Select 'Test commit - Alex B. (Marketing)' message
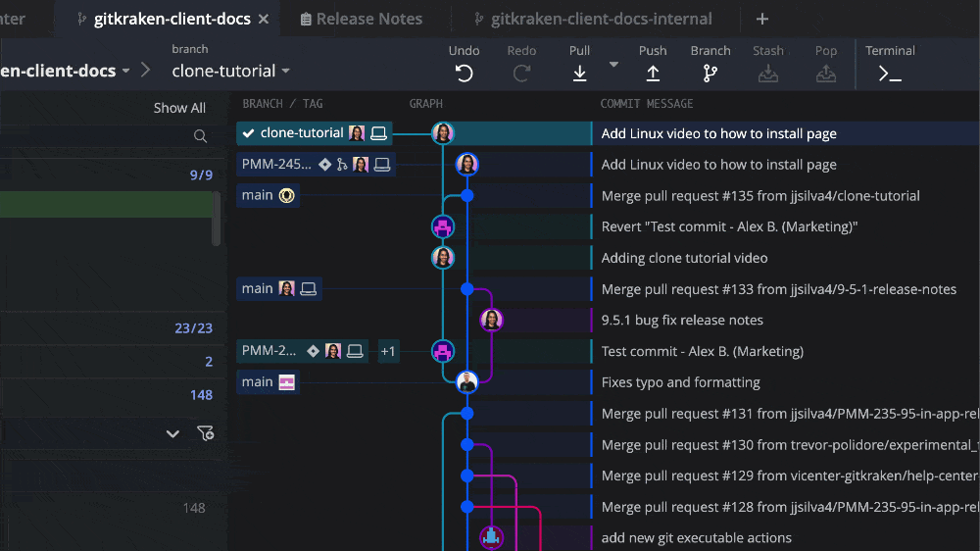The height and width of the screenshot is (551, 980). pos(702,351)
